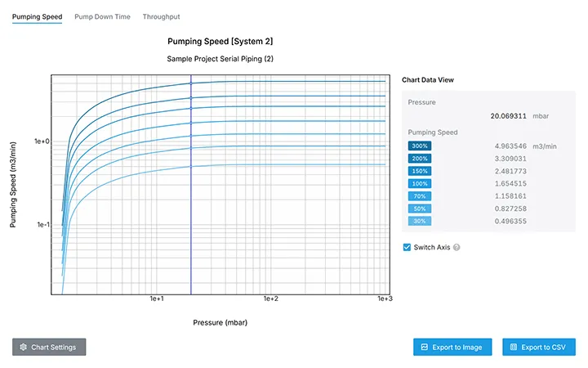Select the 50% speed legend badge
This screenshot has height=368, width=588.
420,209
